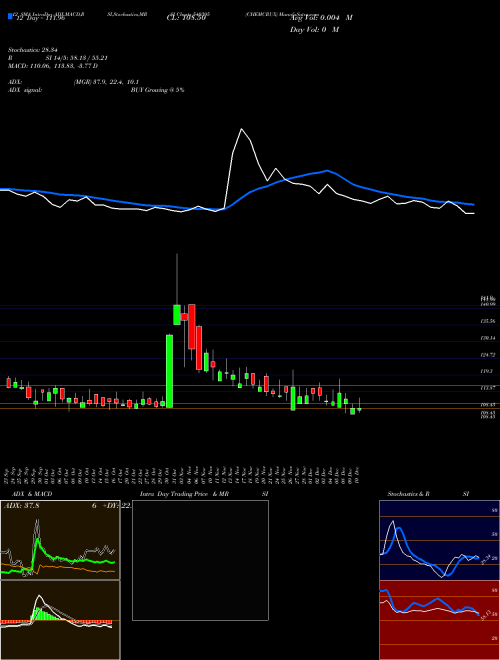This screenshot has height=660, width=500.
Task: Click the 'BUY Growing @ 5%' signal text
Action: [x=157, y=90]
